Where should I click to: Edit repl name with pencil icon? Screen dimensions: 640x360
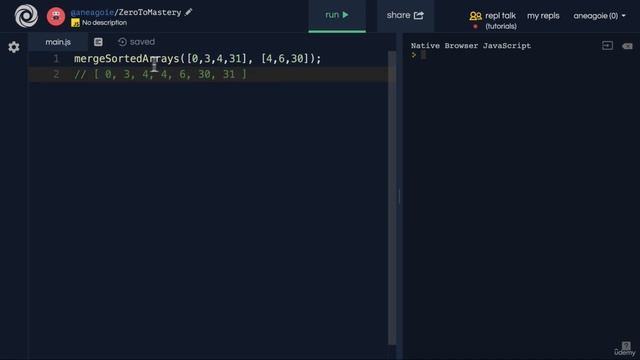tap(188, 12)
